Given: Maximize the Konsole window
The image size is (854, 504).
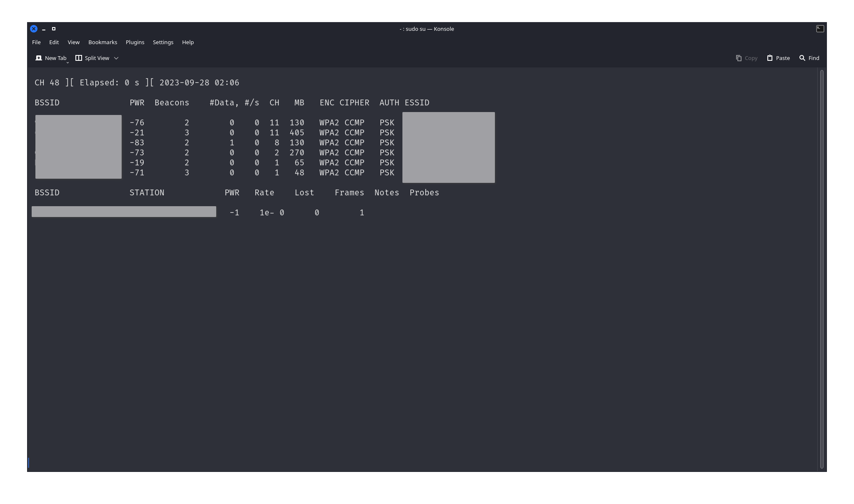Looking at the screenshot, I should click(54, 29).
